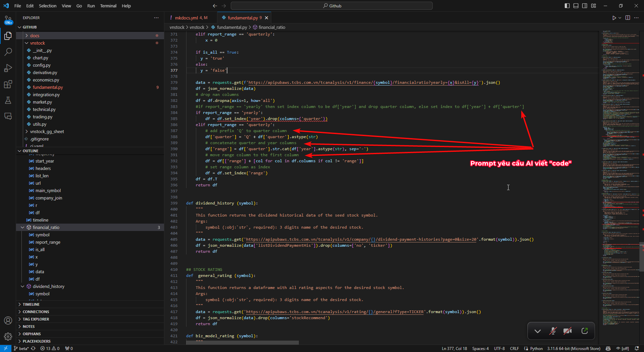Synchronize changes for beta branch
Viewport: 644px width, 352px height.
[33, 348]
